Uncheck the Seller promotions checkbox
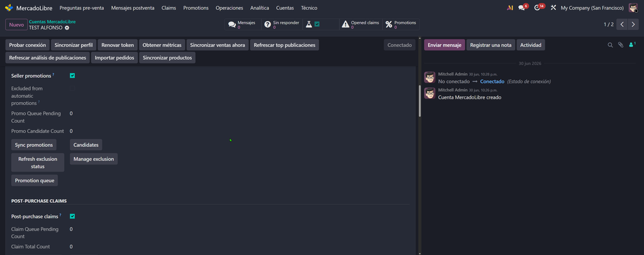Image resolution: width=644 pixels, height=255 pixels. (x=72, y=76)
